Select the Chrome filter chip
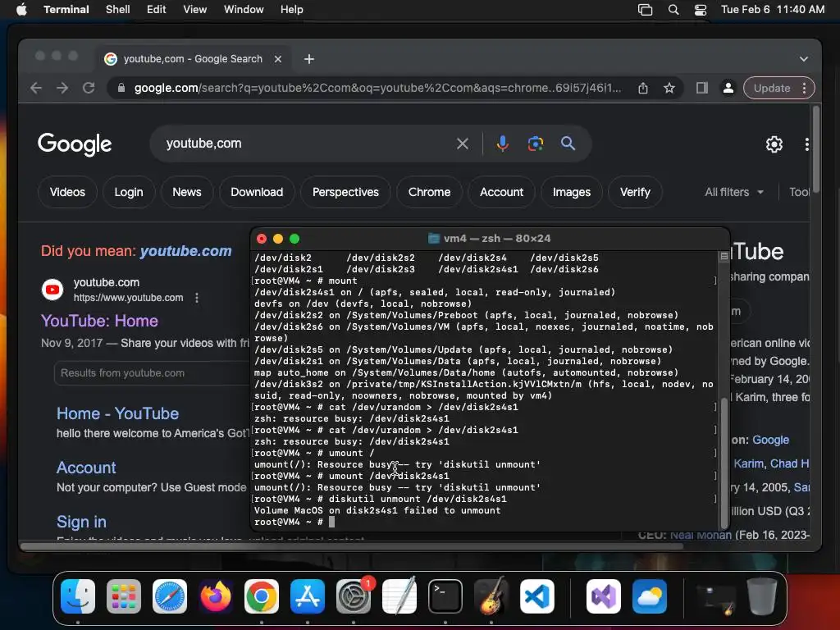 [429, 192]
